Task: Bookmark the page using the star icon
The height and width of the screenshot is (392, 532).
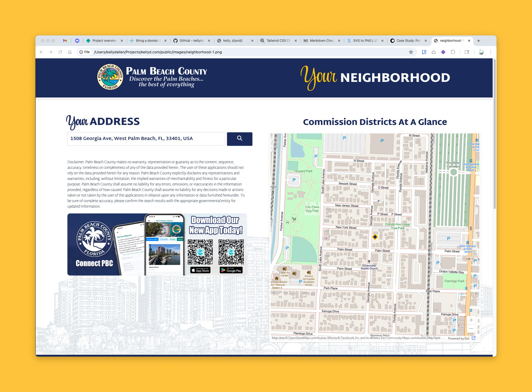Action: coord(411,52)
